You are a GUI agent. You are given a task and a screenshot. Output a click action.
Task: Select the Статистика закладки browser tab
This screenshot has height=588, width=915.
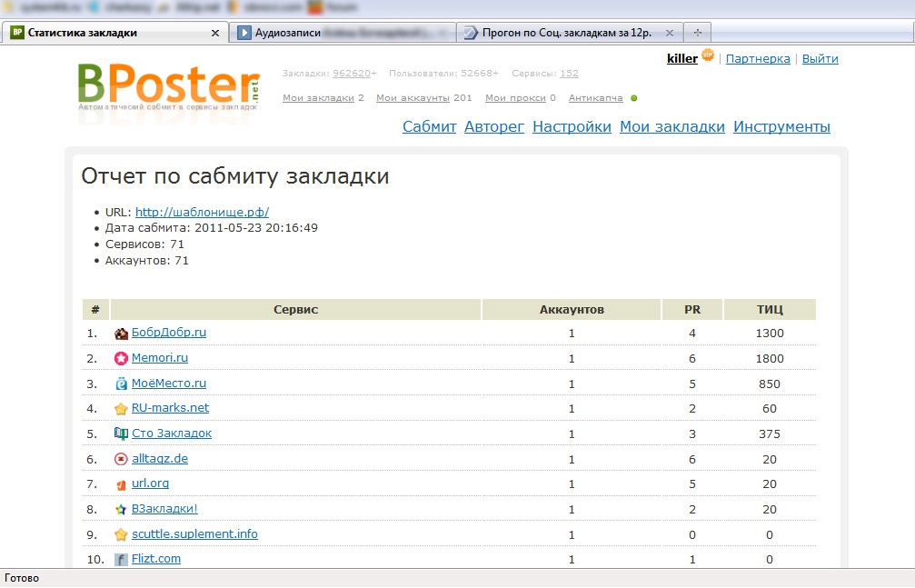[x=114, y=33]
